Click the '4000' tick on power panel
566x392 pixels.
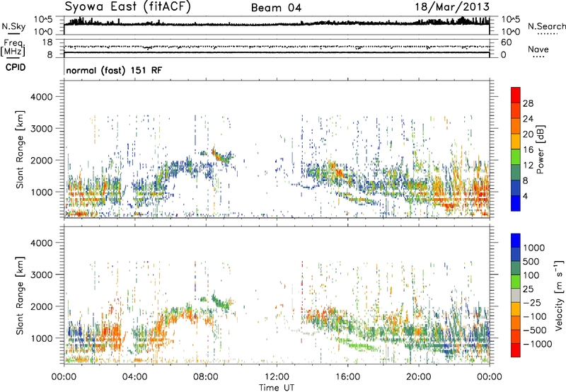pos(41,97)
